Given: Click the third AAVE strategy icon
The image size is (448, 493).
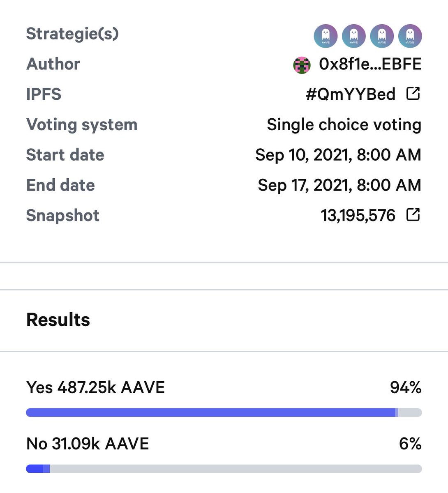Looking at the screenshot, I should pyautogui.click(x=382, y=36).
